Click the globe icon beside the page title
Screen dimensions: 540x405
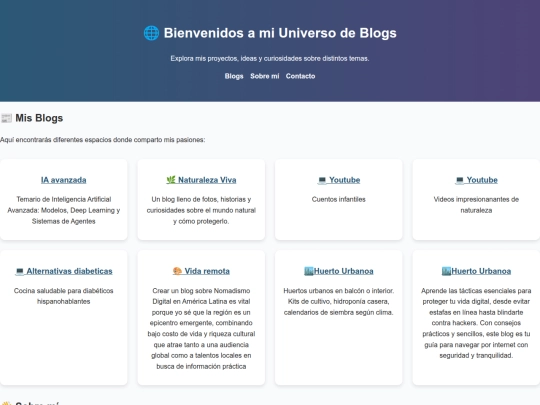tap(151, 33)
